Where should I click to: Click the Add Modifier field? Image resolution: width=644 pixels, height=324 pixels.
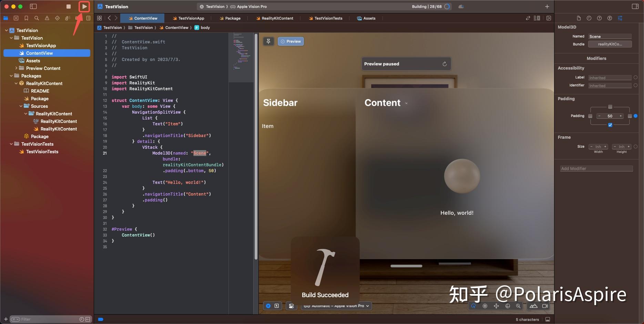point(596,169)
